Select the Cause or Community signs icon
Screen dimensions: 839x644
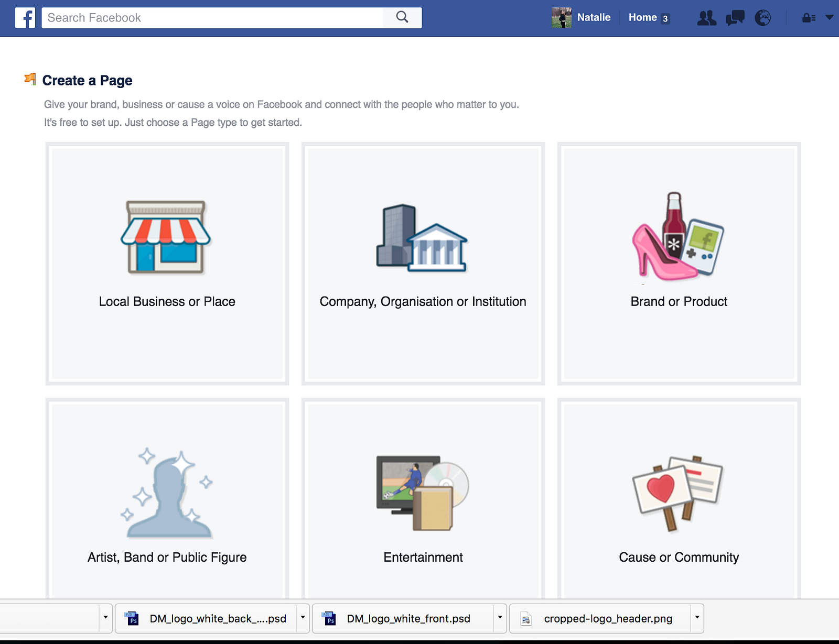click(x=678, y=494)
